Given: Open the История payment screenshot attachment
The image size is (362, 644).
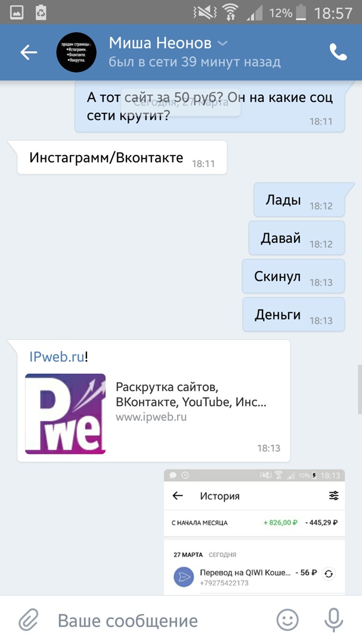Looking at the screenshot, I should 254,532.
